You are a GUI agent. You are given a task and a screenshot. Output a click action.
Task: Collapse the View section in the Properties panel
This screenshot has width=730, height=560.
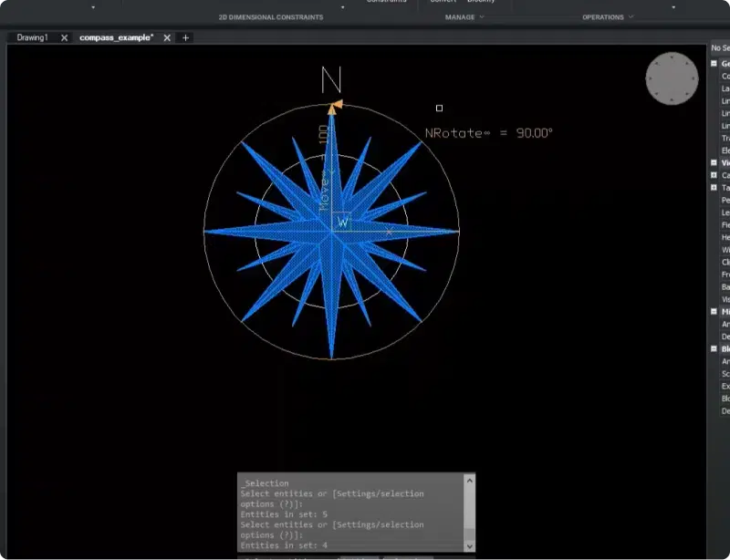(713, 162)
